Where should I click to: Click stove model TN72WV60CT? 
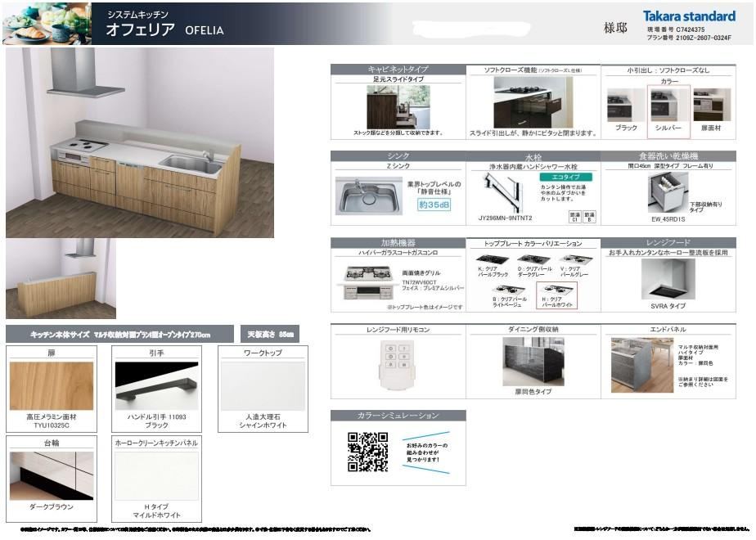(x=419, y=282)
